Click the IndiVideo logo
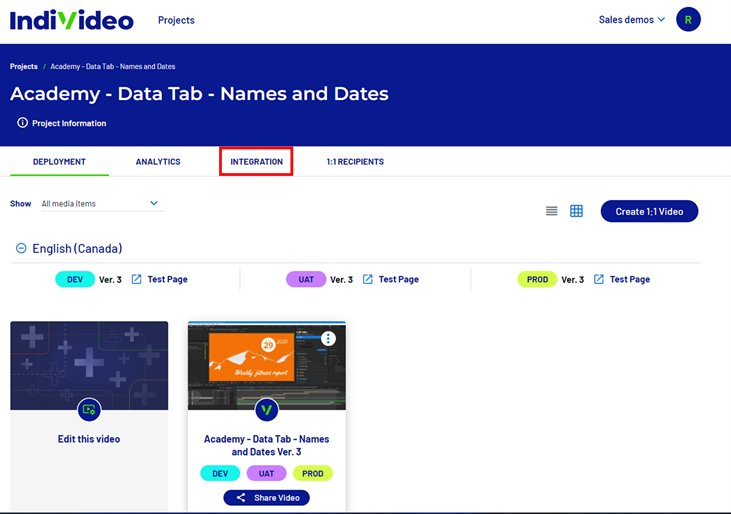Viewport: 731px width, 514px height. [x=72, y=20]
